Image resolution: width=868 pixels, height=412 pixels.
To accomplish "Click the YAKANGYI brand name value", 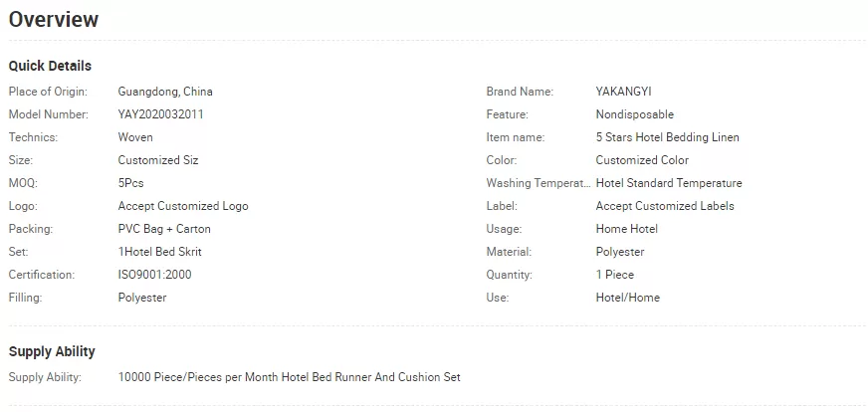I will point(623,92).
